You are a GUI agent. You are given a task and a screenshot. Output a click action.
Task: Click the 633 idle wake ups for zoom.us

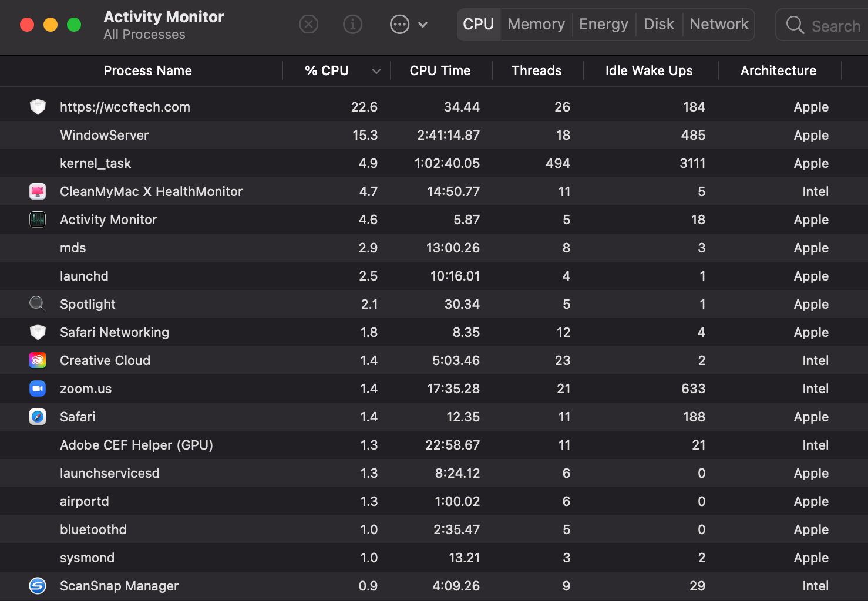(x=694, y=389)
